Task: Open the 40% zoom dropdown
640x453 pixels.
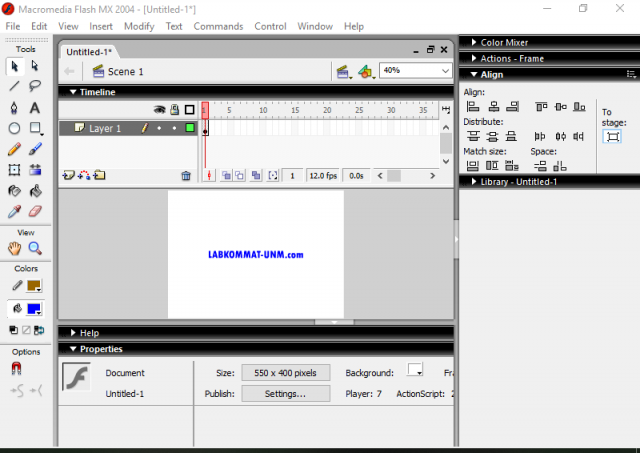Action: [445, 71]
